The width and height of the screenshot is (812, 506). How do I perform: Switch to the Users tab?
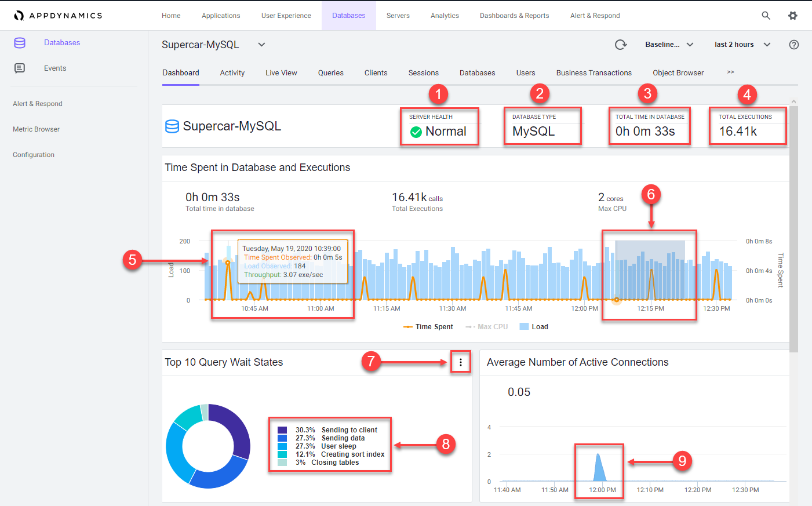(526, 73)
